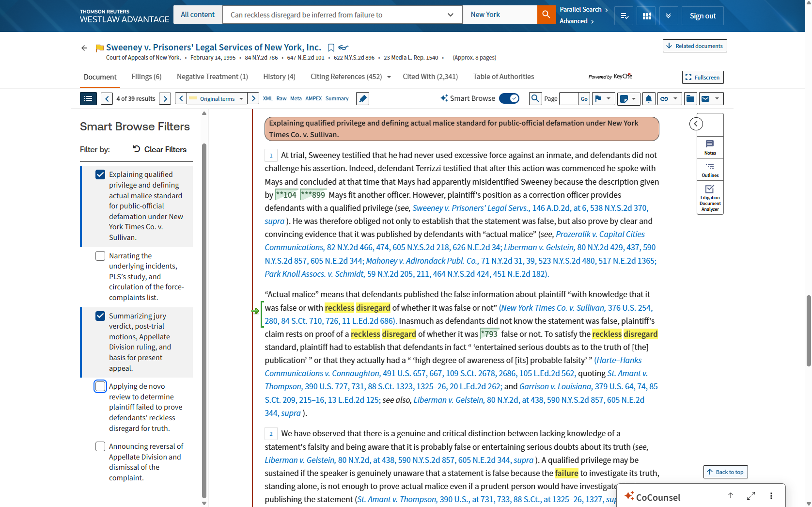
Task: Open the Table of Authorities tab
Action: pyautogui.click(x=503, y=77)
